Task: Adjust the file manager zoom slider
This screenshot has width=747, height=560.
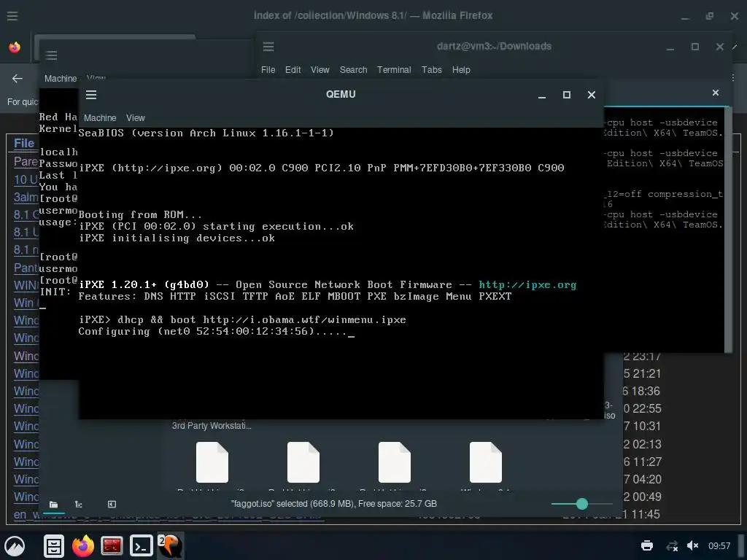Action: pyautogui.click(x=581, y=504)
